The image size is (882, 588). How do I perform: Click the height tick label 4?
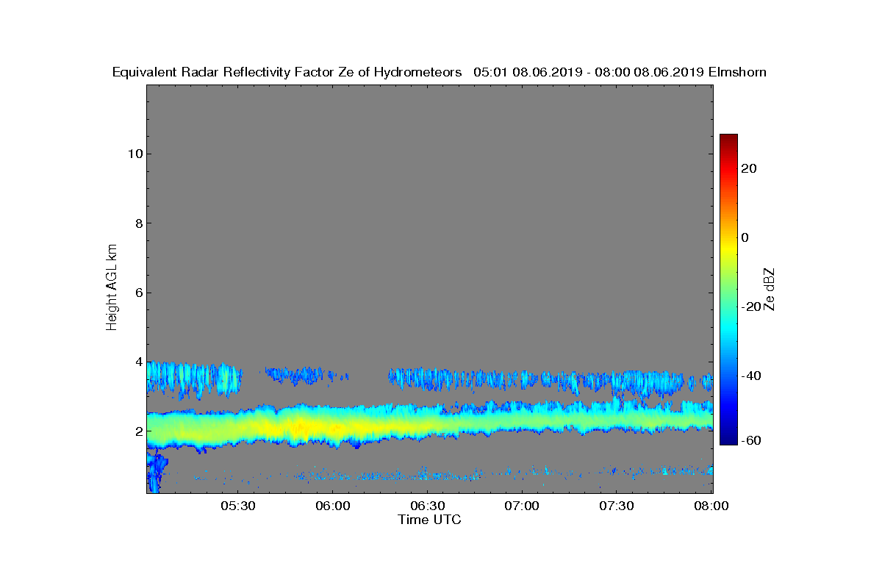(x=137, y=362)
